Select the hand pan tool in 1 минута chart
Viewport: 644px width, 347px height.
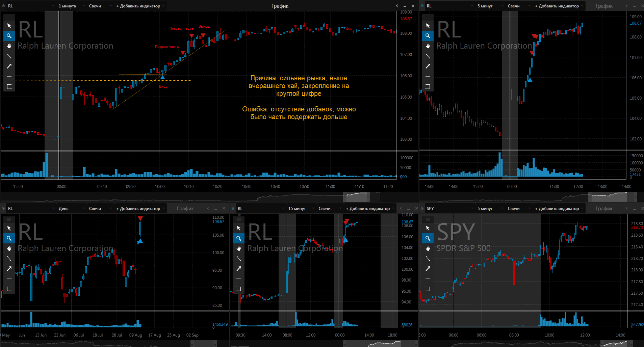pyautogui.click(x=9, y=46)
